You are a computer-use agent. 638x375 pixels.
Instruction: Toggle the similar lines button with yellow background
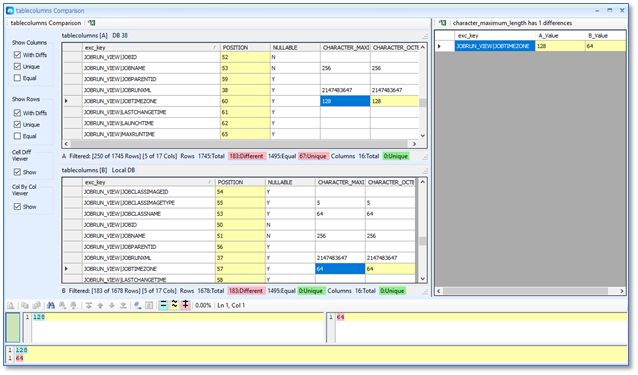coord(175,305)
